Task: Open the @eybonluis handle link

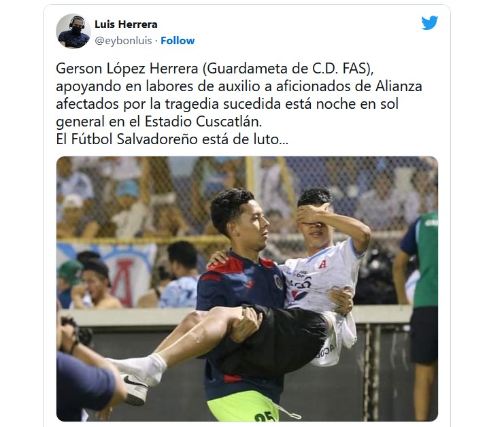Action: [123, 41]
